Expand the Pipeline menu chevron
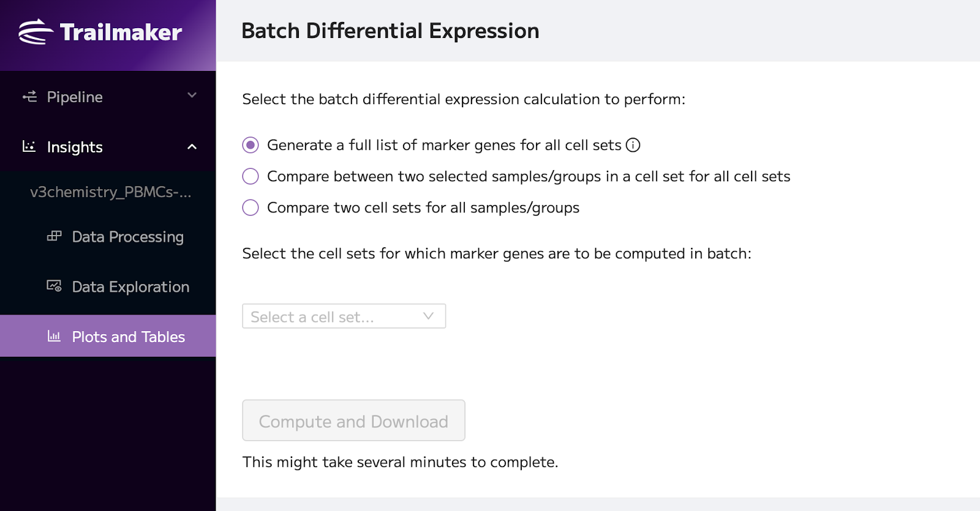This screenshot has height=511, width=980. (x=192, y=95)
